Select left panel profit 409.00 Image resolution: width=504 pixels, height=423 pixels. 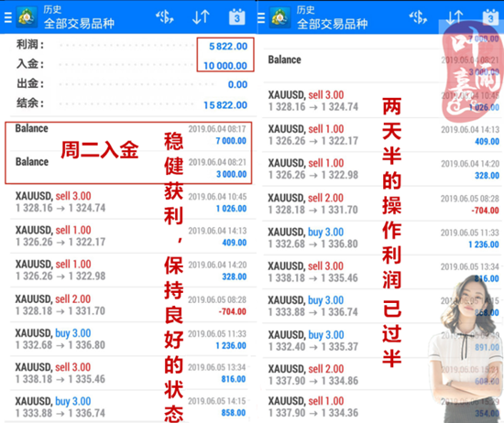click(x=235, y=243)
